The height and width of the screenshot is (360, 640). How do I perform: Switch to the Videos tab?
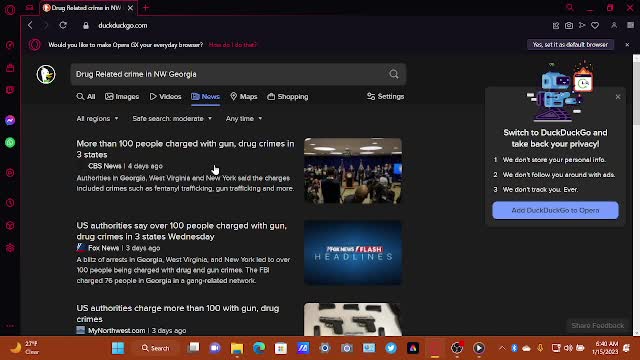point(165,97)
